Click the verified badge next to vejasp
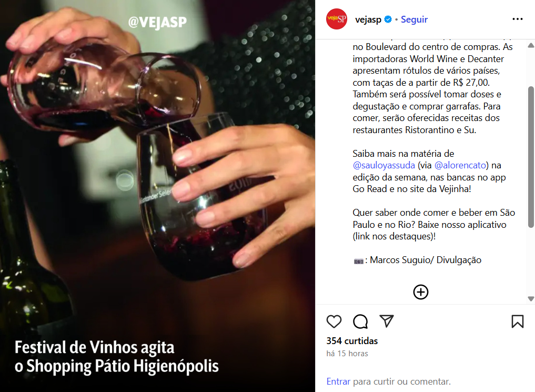The image size is (535, 392). [x=388, y=19]
